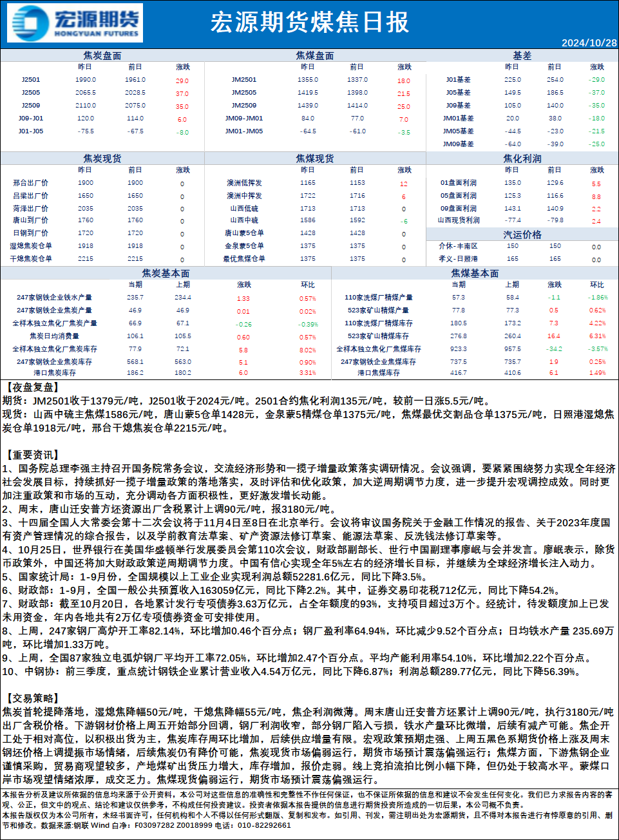619x840 pixels.
Task: Click the 最优焦煤仓单 row label
Action: click(x=244, y=259)
